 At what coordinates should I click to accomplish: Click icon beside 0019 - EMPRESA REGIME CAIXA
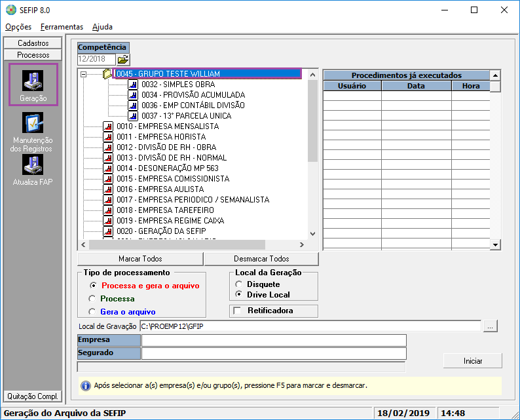[108, 221]
